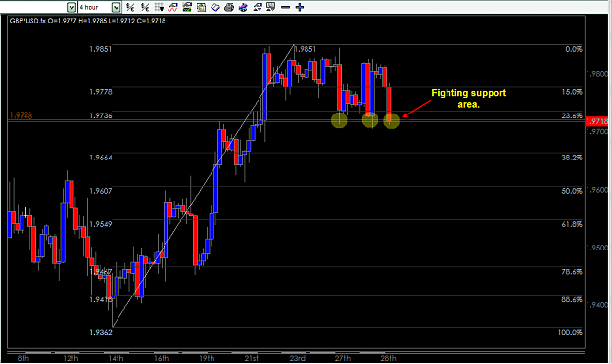Click the 1.9736 price level label
612x364 pixels.
101,115
